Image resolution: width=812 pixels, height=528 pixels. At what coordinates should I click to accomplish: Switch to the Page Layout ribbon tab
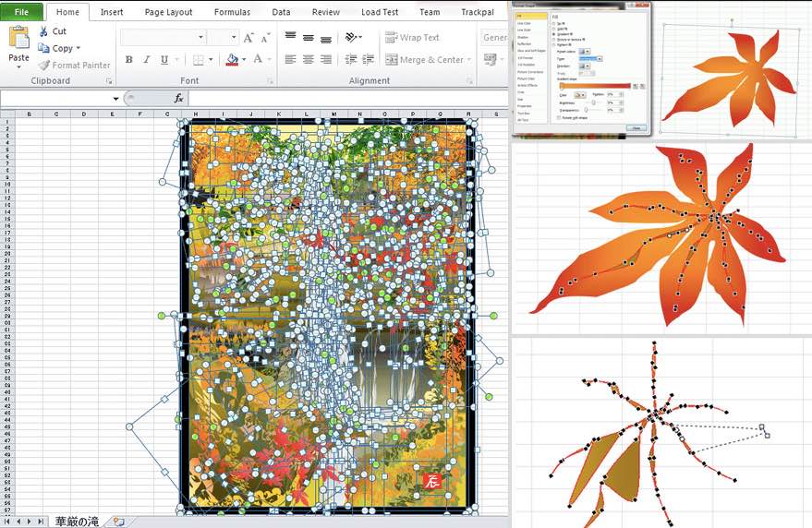[168, 12]
